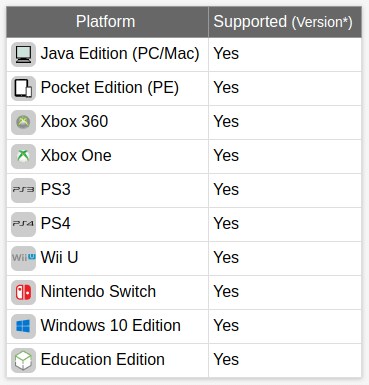Click the Wii U logo icon
The width and height of the screenshot is (369, 385).
coord(23,258)
